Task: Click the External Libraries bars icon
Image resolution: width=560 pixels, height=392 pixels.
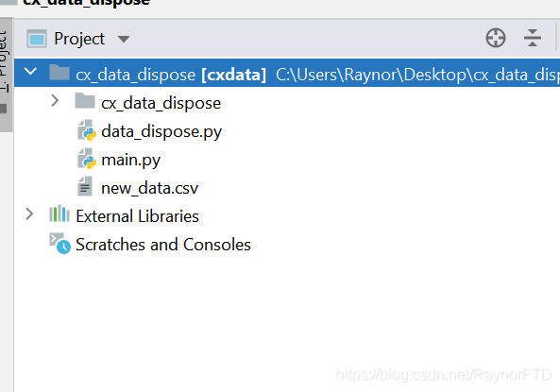Action: [59, 213]
